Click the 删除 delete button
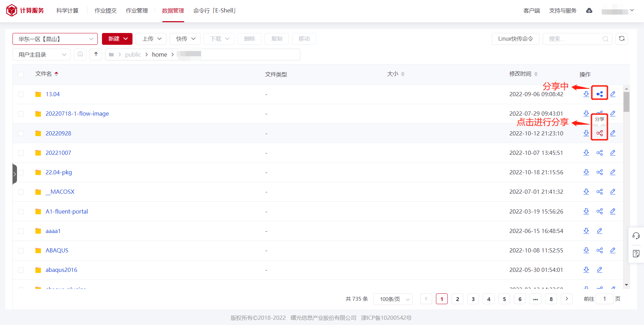 (x=249, y=39)
